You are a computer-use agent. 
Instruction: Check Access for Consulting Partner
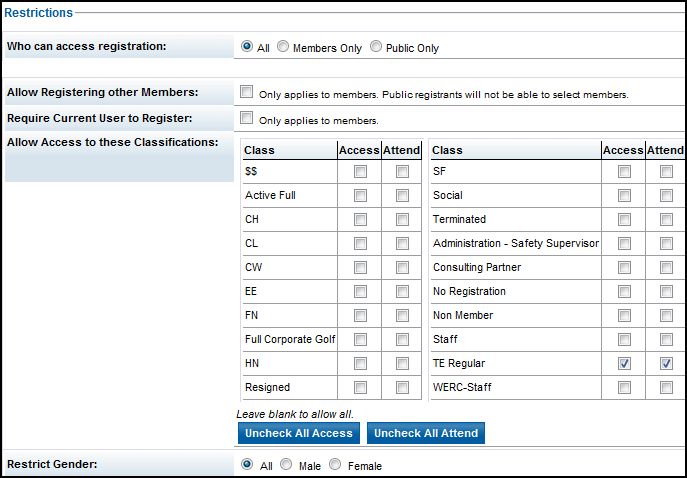point(624,267)
